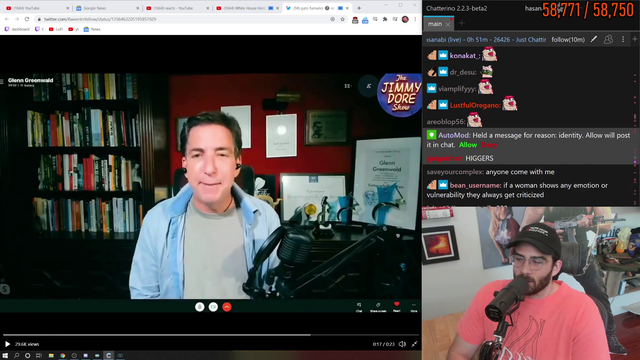Click the React heart button
Image resolution: width=640 pixels, height=360 pixels.
tap(396, 307)
